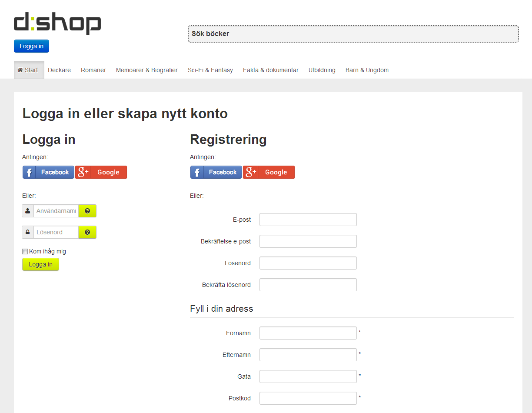Image resolution: width=532 pixels, height=413 pixels.
Task: Click the E-post registration field
Action: coord(308,220)
